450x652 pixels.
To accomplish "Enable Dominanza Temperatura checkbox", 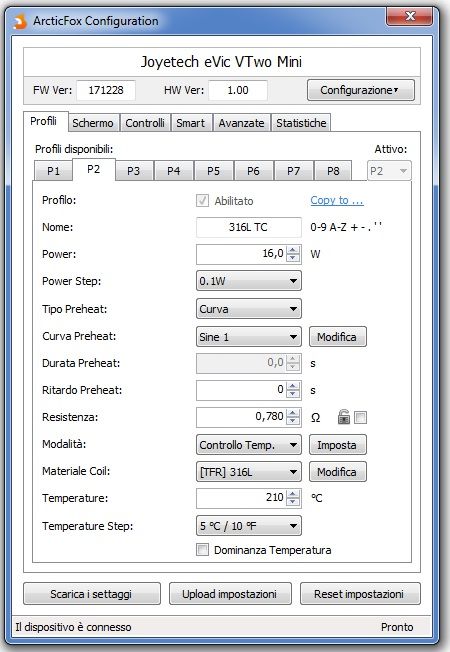I will pos(203,550).
